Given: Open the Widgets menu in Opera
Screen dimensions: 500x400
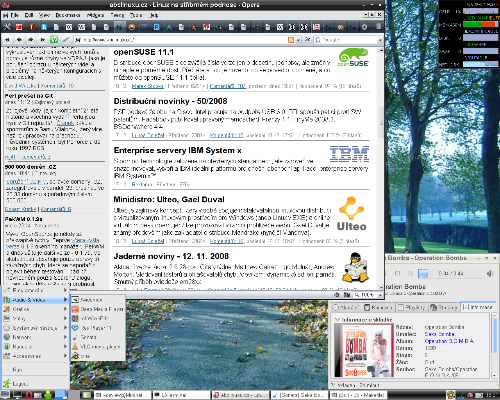Looking at the screenshot, I should click(95, 15).
